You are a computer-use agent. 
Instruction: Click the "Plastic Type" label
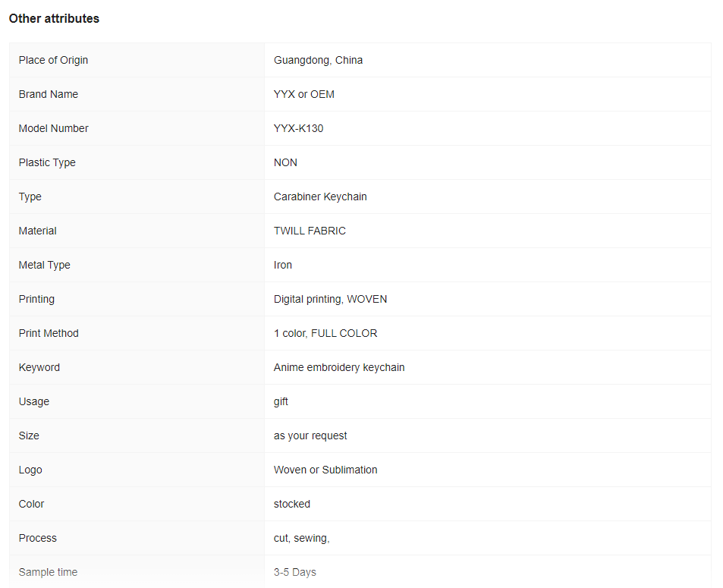point(47,162)
